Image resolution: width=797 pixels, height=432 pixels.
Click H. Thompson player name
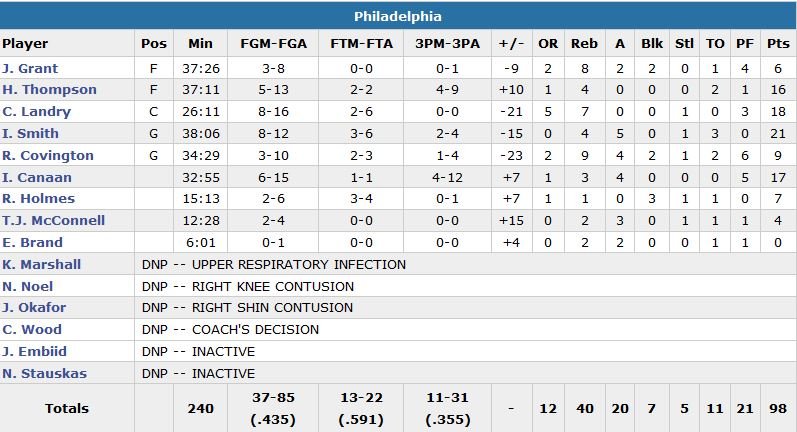tap(49, 90)
